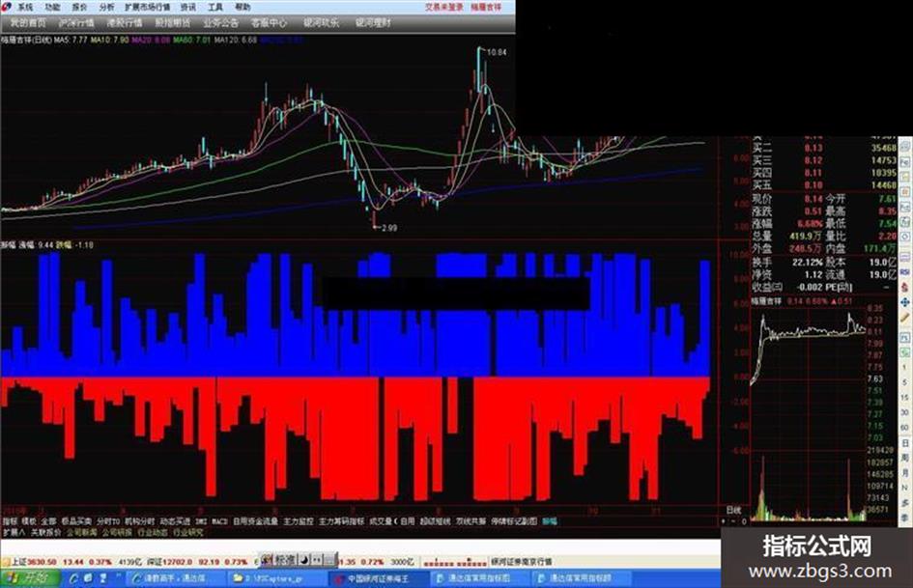Select the 模板 tab
This screenshot has height=588, width=913.
click(29, 521)
